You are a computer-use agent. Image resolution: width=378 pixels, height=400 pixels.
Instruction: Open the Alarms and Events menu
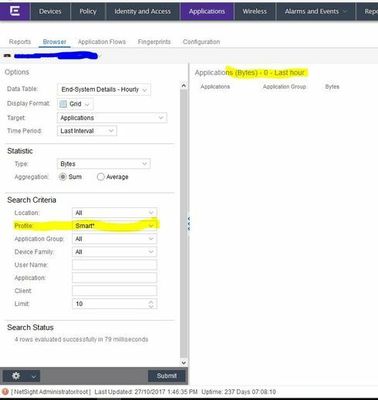[x=315, y=11]
